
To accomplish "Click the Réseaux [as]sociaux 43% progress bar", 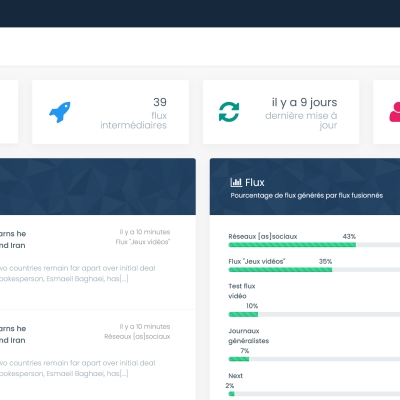I will [314, 245].
